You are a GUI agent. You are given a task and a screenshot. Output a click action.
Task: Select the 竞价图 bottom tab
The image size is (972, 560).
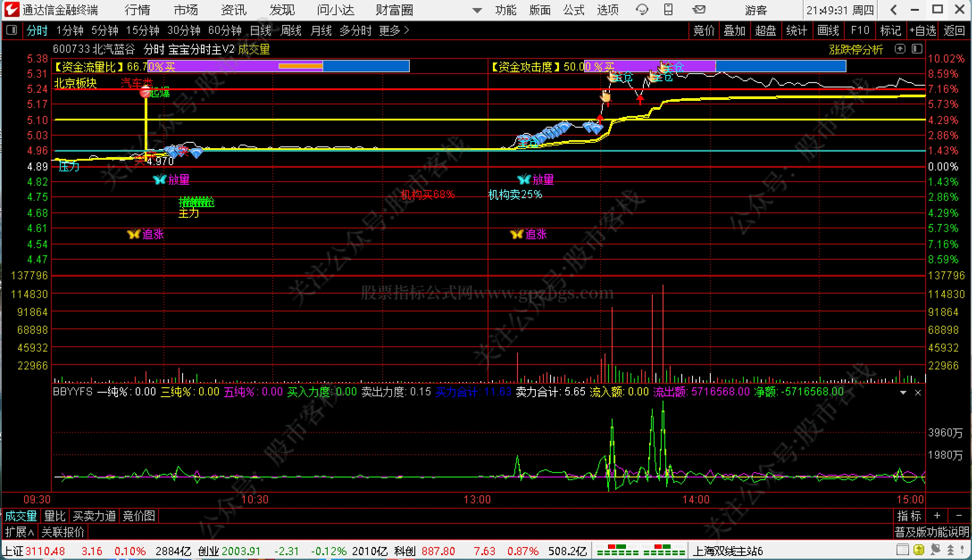coord(139,516)
